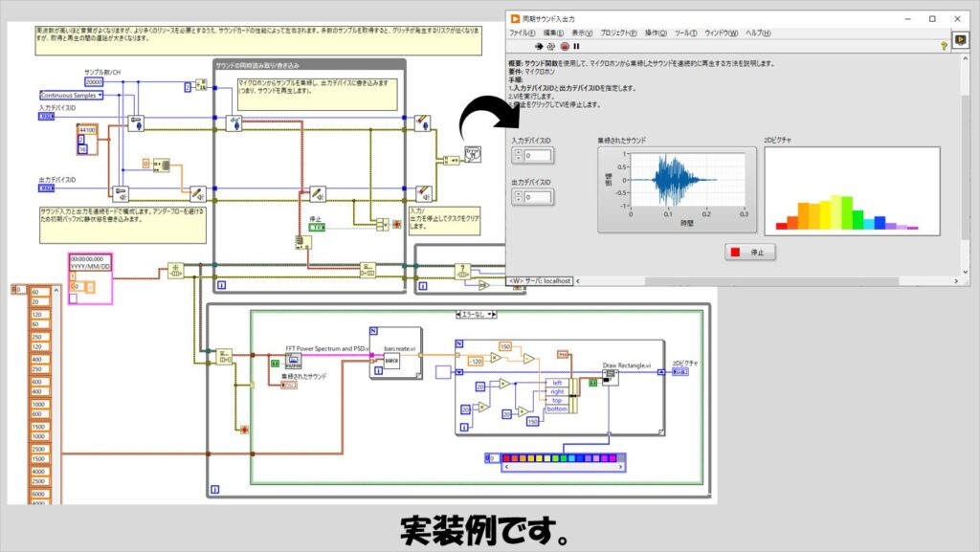The height and width of the screenshot is (552, 980).
Task: Click the Run arrow in the toolbar
Action: pos(539,45)
